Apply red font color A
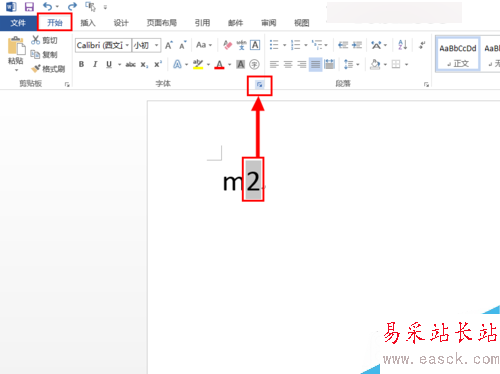This screenshot has height=374, width=500. 219,64
